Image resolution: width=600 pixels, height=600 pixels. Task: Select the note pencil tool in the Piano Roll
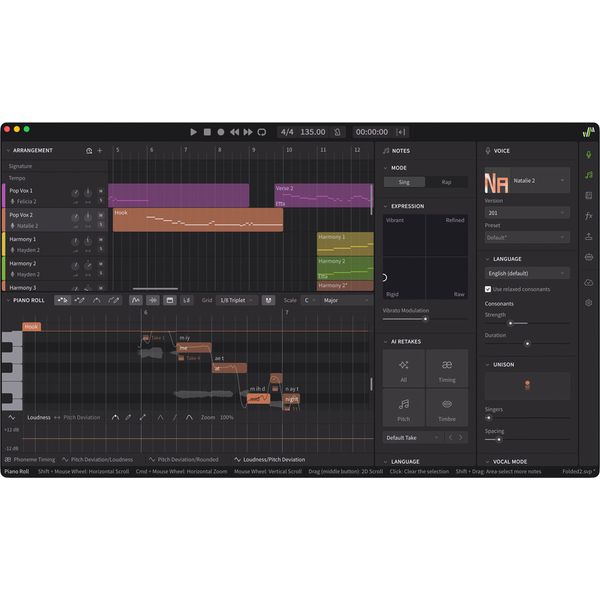79,300
